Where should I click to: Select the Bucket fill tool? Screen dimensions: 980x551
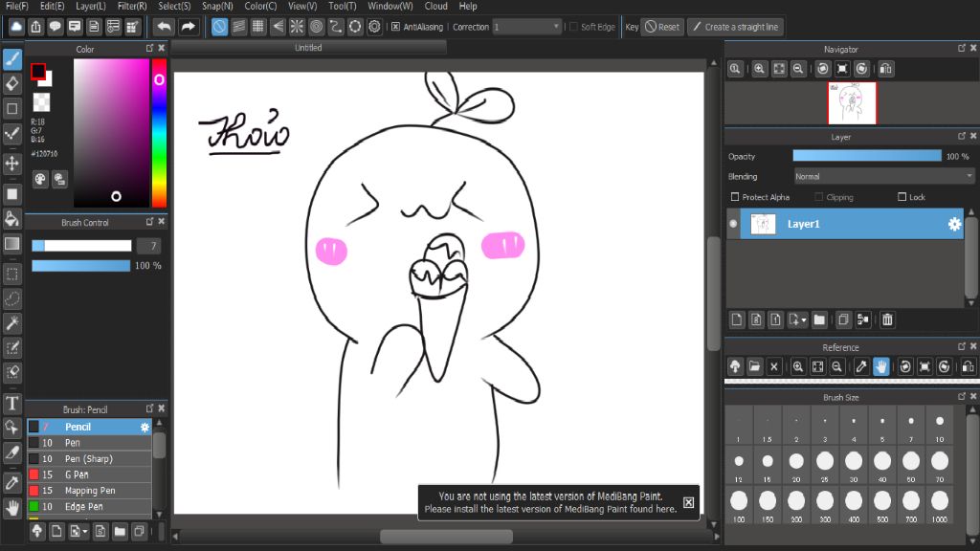pos(11,218)
